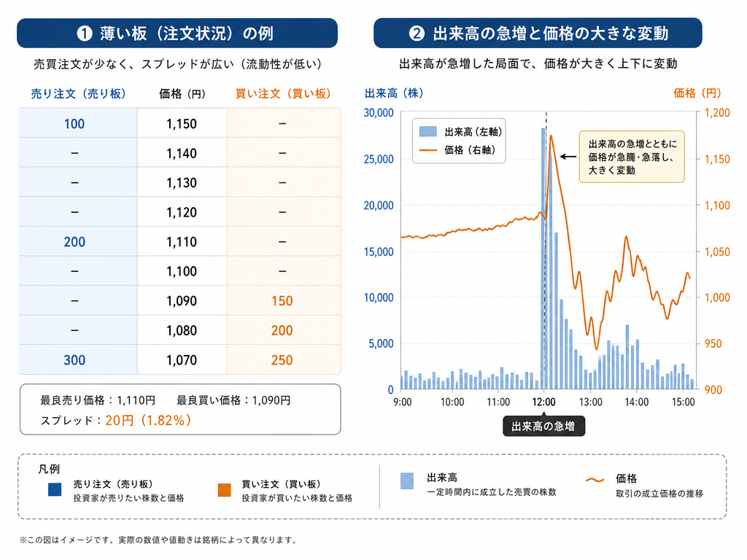Click the black arrow beside the annotation box
The height and width of the screenshot is (560, 747).
[568, 156]
